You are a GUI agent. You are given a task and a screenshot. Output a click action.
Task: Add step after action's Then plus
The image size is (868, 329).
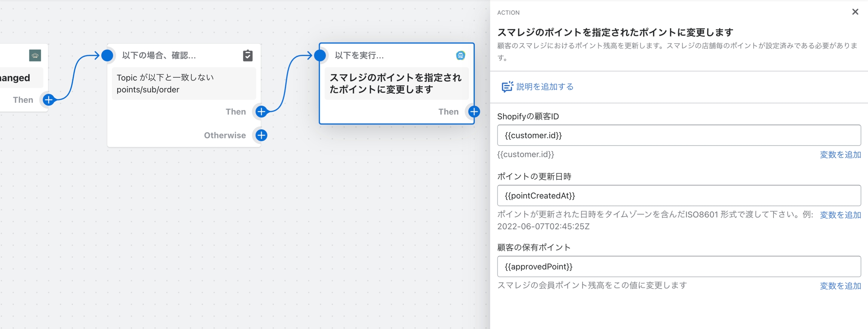pos(474,112)
